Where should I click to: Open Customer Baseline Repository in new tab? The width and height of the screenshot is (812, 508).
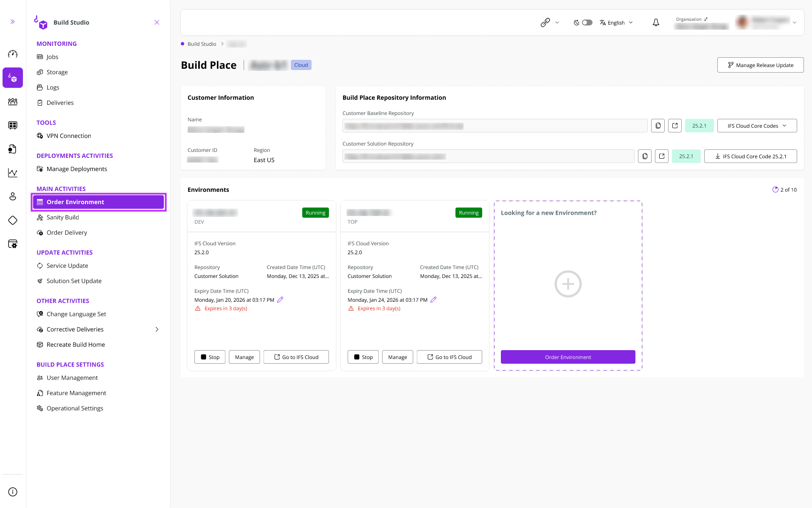(675, 126)
